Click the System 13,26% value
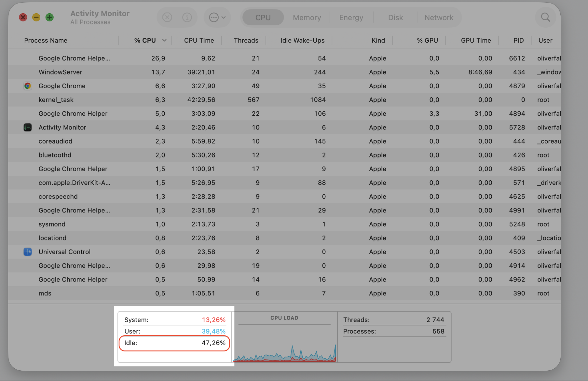 (x=214, y=320)
